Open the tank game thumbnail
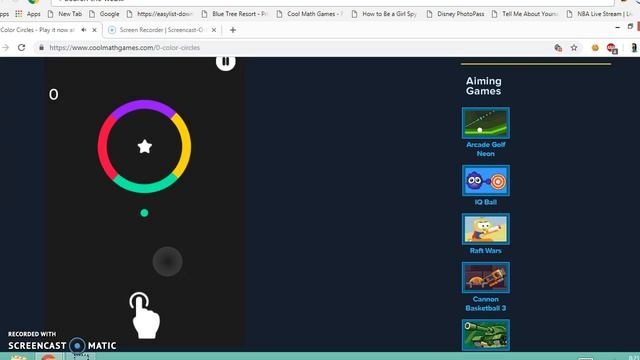This screenshot has width=640, height=360. tap(486, 335)
